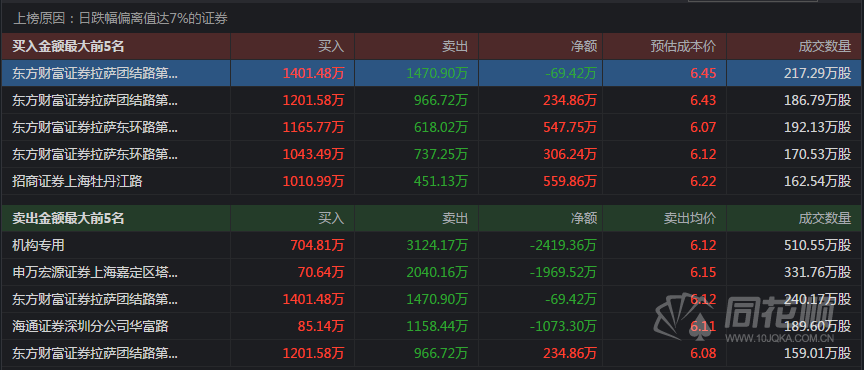This screenshot has height=370, width=864.
Task: Select 东方财富证券拉萨团结路 row with 240.17万股
Action: coord(432,299)
